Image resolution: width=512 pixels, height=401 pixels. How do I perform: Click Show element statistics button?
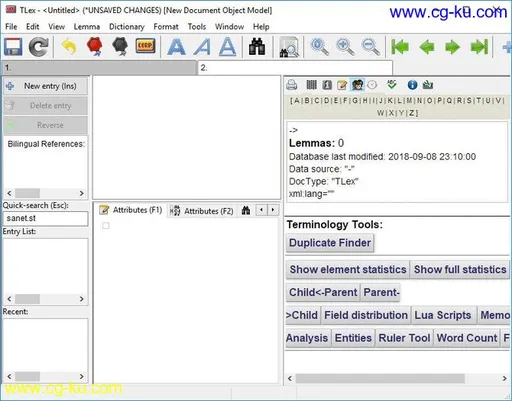coord(348,269)
